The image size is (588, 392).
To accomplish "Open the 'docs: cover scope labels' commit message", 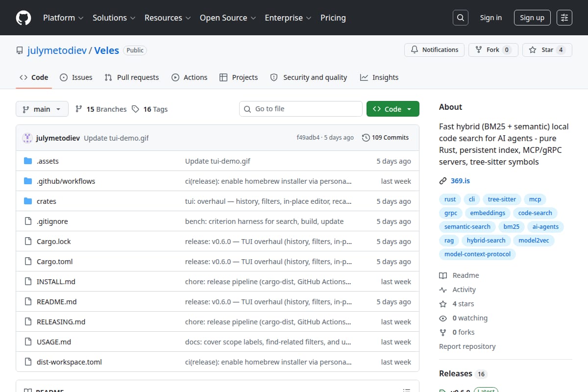I will click(268, 342).
